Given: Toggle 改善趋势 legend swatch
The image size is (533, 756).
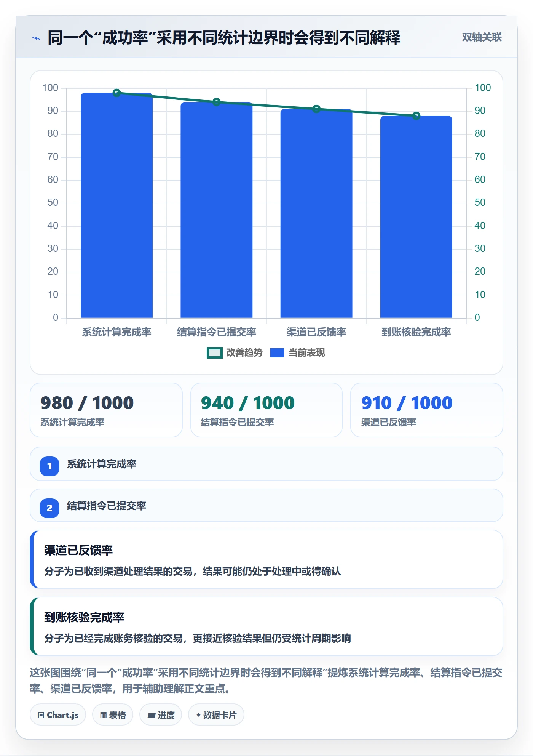Looking at the screenshot, I should point(214,353).
